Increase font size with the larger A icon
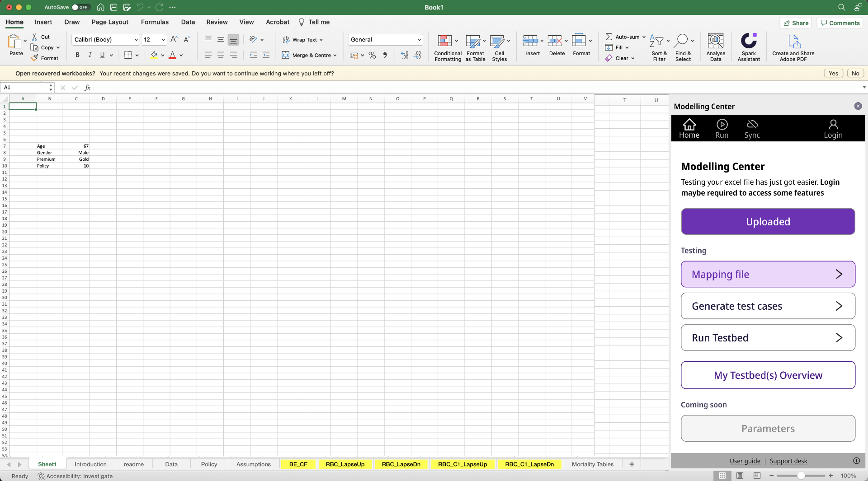Viewport: 868px width, 481px height. 174,40
